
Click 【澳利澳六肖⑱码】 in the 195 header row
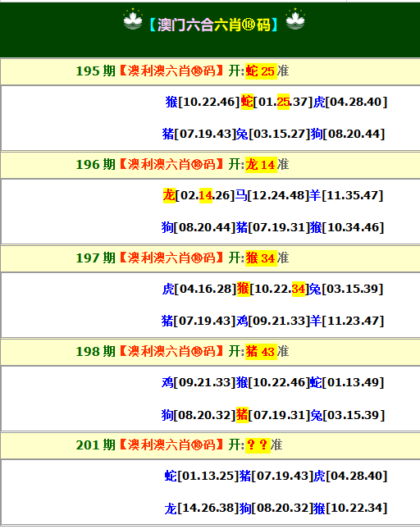point(171,71)
